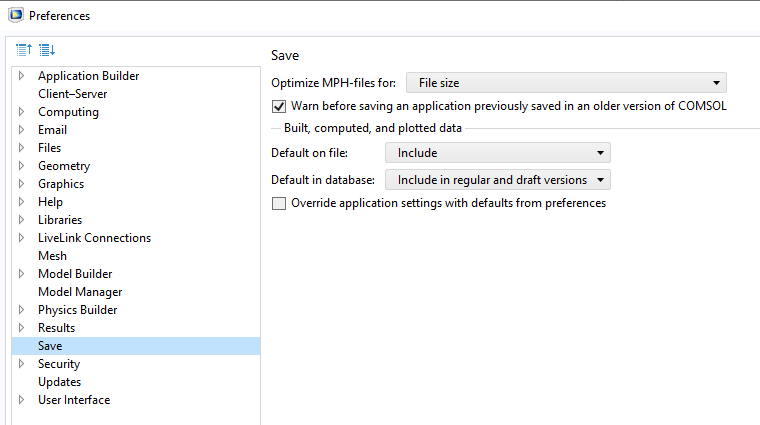The height and width of the screenshot is (425, 760).
Task: Open the Graphics preferences page
Action: point(61,184)
